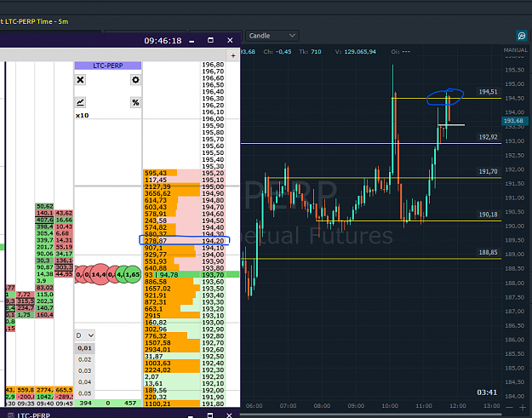Click the red 14,4 trade bubble
Screen dimensions: 532x418
(100, 274)
